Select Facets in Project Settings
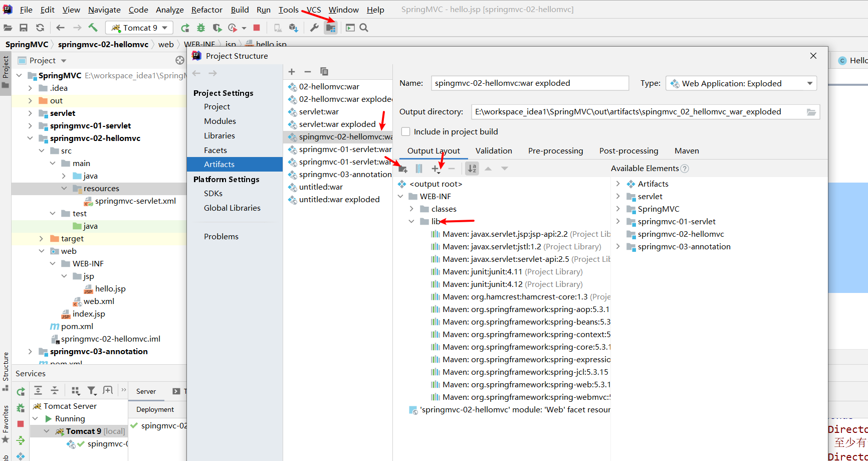 coord(215,150)
